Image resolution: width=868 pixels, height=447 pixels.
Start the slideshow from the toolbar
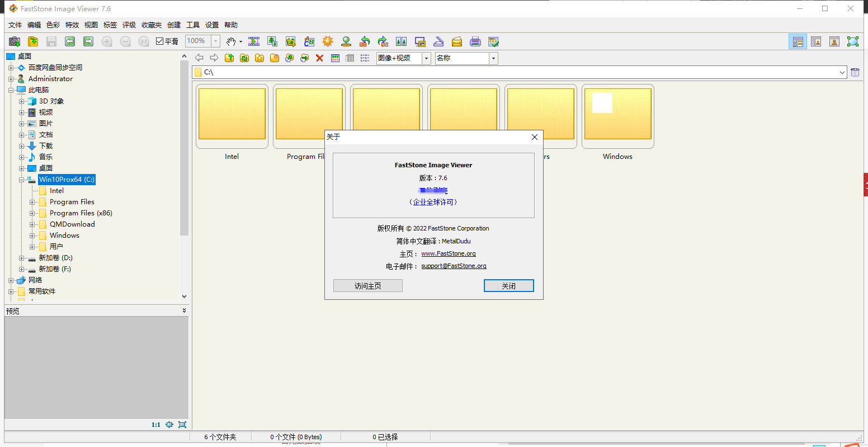pos(254,41)
